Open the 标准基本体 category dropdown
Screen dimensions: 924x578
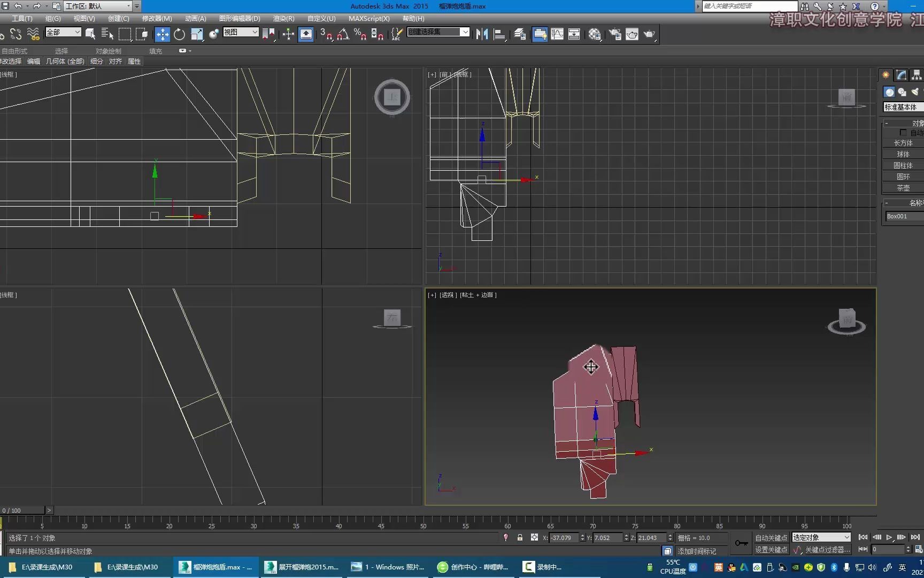point(903,107)
